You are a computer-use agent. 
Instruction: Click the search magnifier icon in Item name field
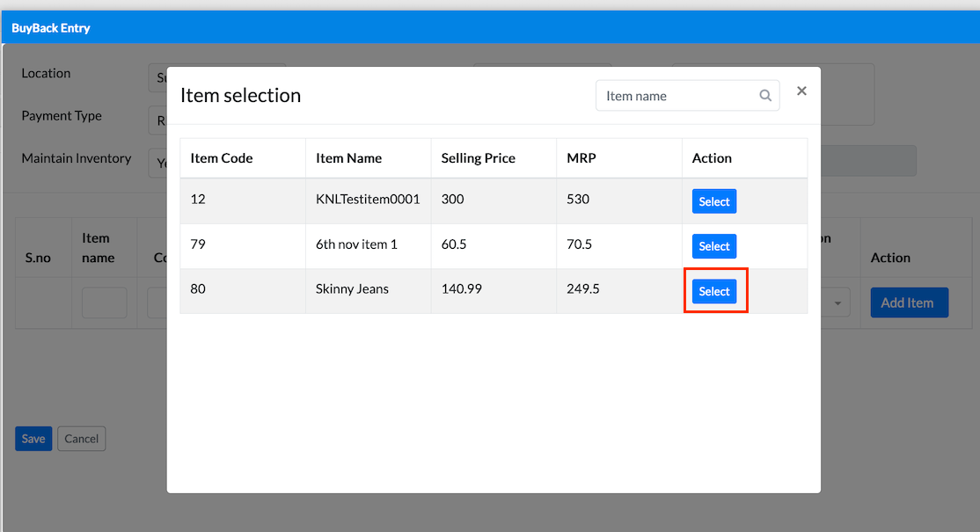(765, 96)
